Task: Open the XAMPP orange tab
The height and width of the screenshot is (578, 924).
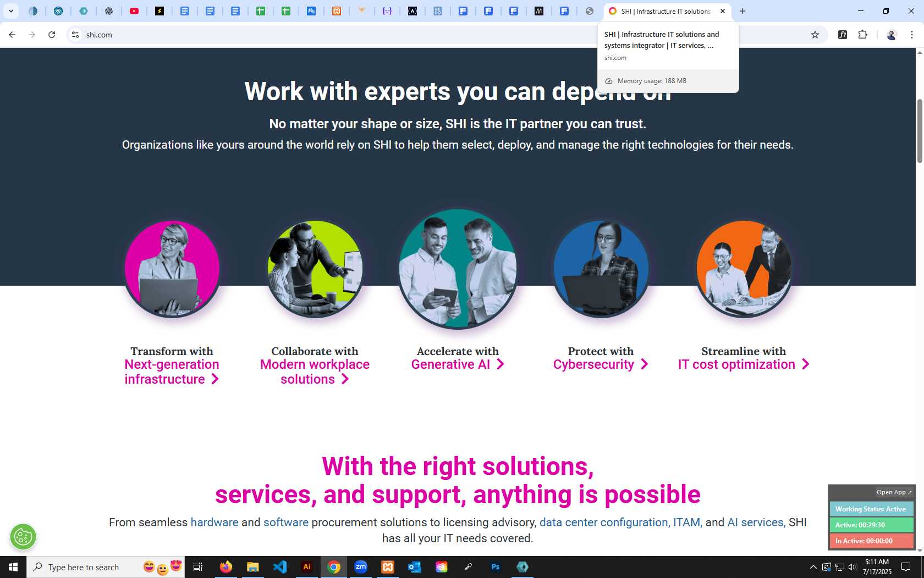Action: (x=337, y=11)
